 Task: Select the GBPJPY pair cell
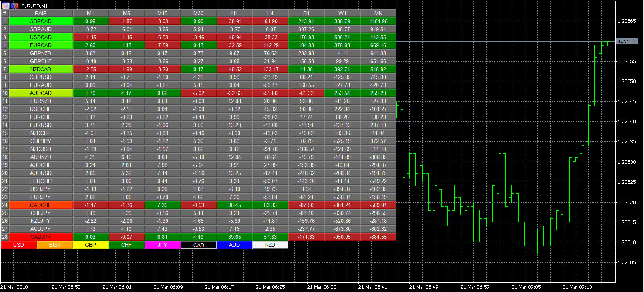pos(41,141)
